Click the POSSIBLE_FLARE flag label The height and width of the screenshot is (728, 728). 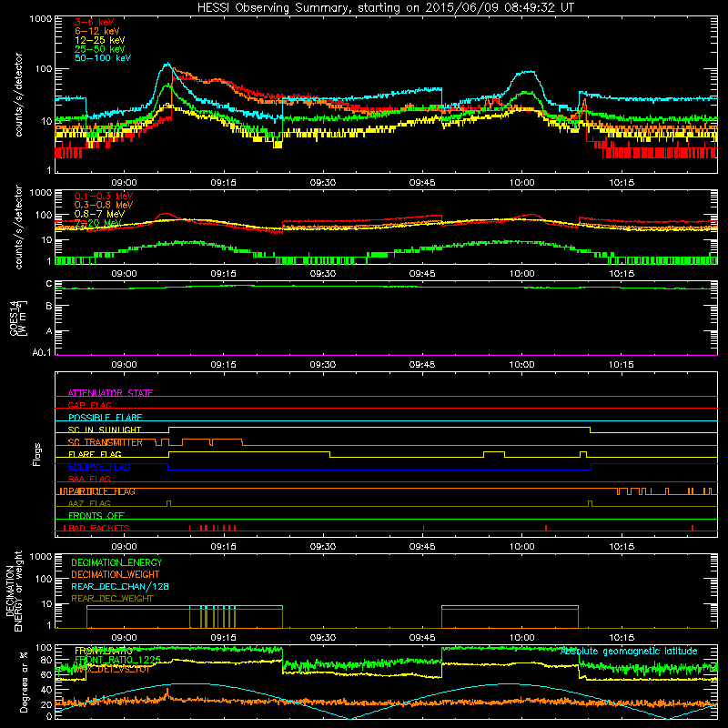coord(105,418)
